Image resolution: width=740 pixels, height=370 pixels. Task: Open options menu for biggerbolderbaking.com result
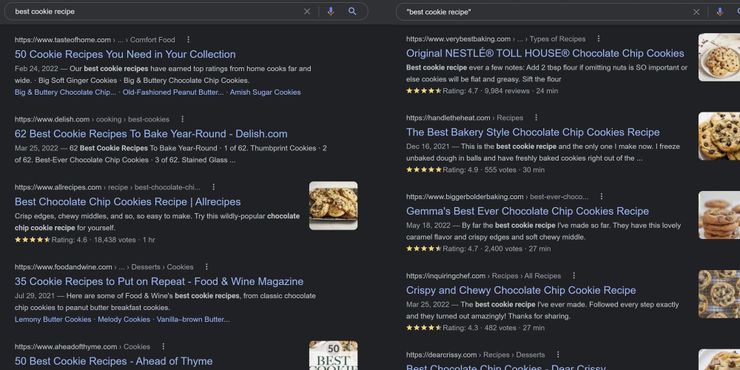click(x=601, y=196)
